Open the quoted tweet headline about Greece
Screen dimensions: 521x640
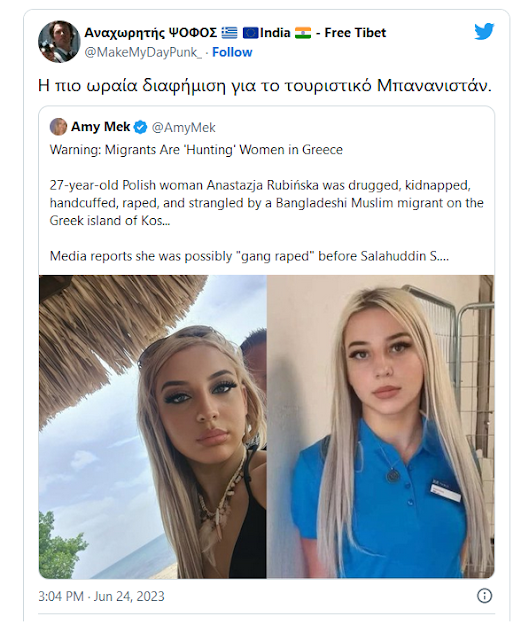point(196,150)
